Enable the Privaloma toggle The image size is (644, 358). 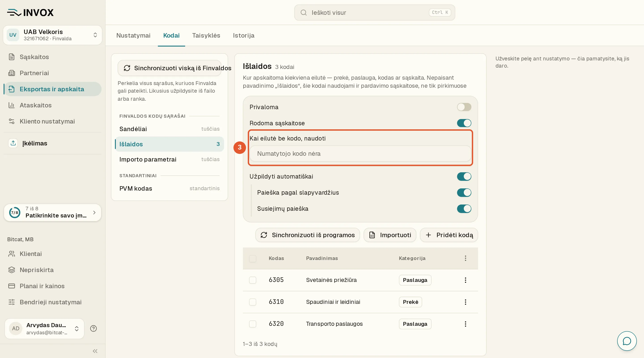click(464, 107)
